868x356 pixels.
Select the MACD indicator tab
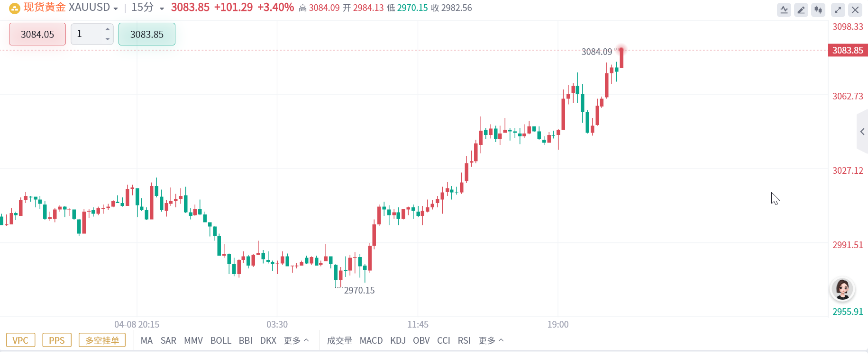coord(371,340)
